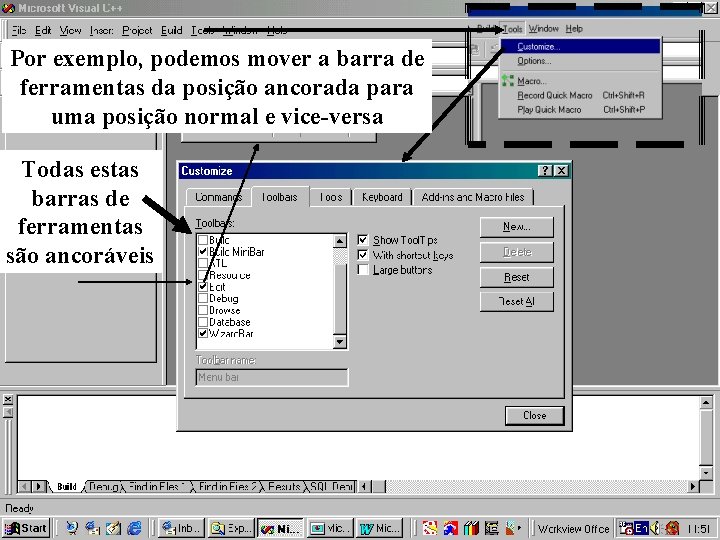
Task: Click the output pane vertical scroll-down arrow
Action: point(706,472)
